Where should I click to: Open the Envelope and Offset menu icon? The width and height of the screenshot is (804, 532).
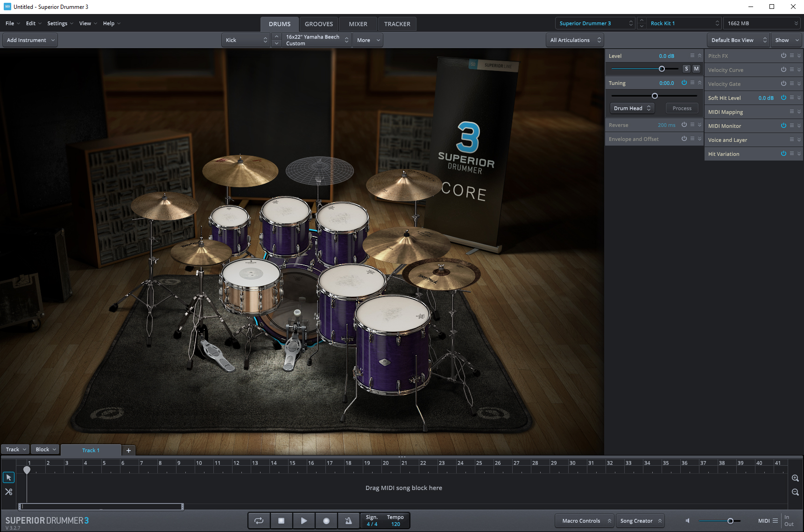coord(692,139)
